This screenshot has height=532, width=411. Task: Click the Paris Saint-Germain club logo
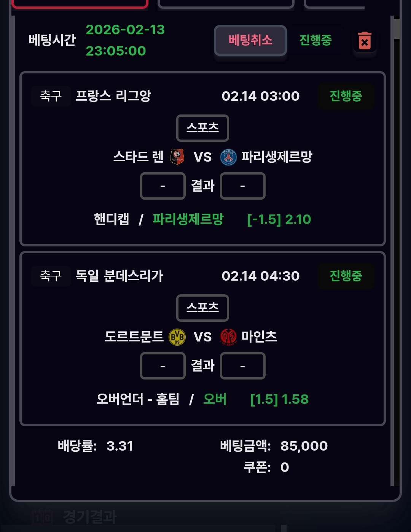tap(228, 157)
